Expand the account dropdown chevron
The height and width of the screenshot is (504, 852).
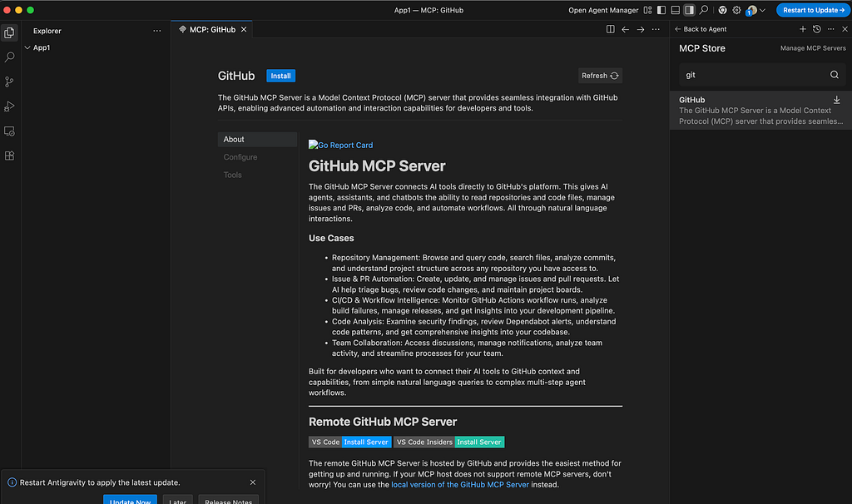tap(762, 10)
